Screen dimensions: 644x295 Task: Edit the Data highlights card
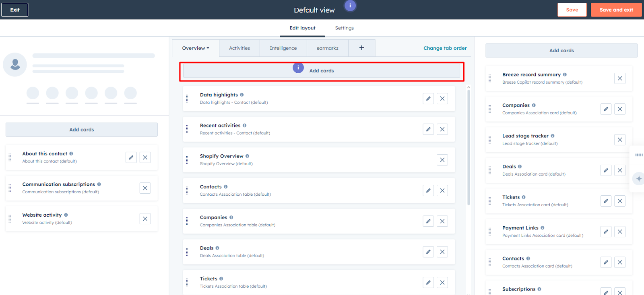[428, 98]
